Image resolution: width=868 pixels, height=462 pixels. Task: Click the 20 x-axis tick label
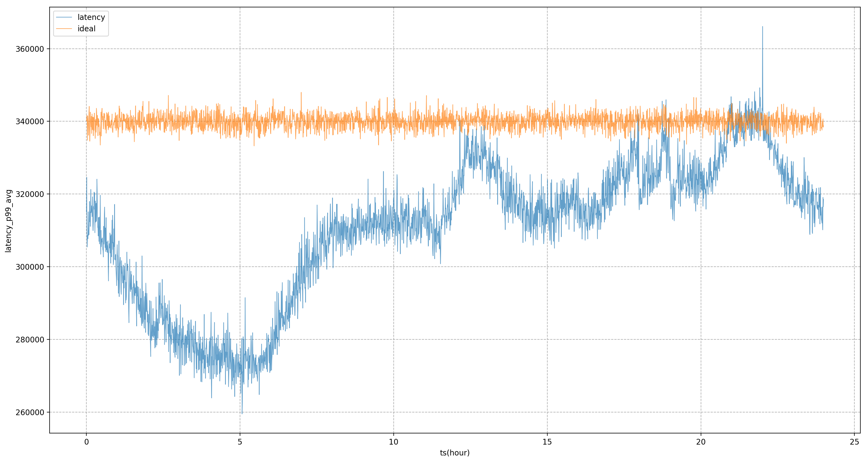pyautogui.click(x=701, y=442)
